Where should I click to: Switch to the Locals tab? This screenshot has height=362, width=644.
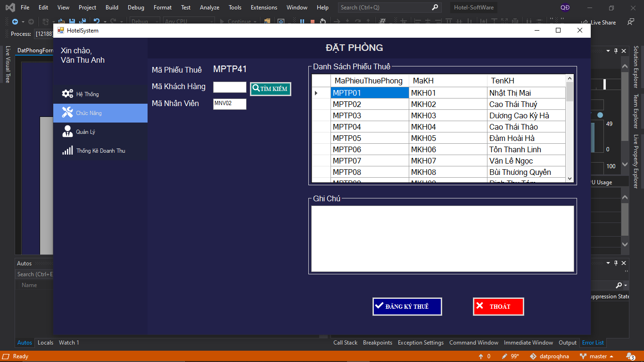45,343
